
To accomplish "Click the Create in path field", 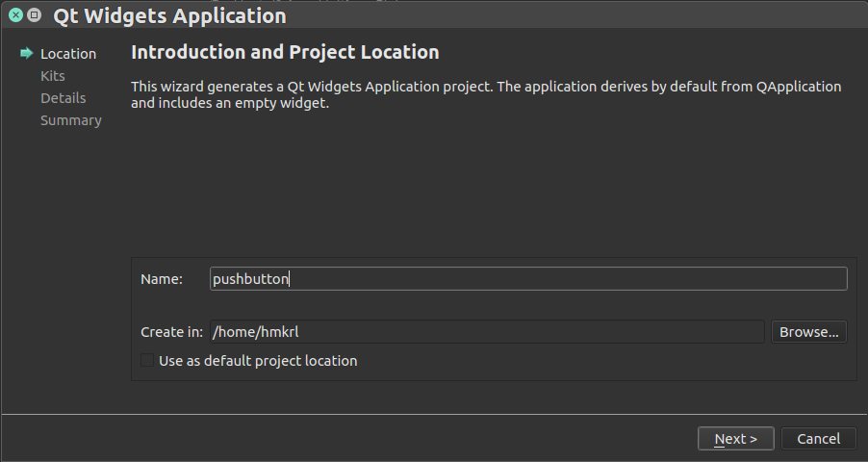I will coord(487,332).
